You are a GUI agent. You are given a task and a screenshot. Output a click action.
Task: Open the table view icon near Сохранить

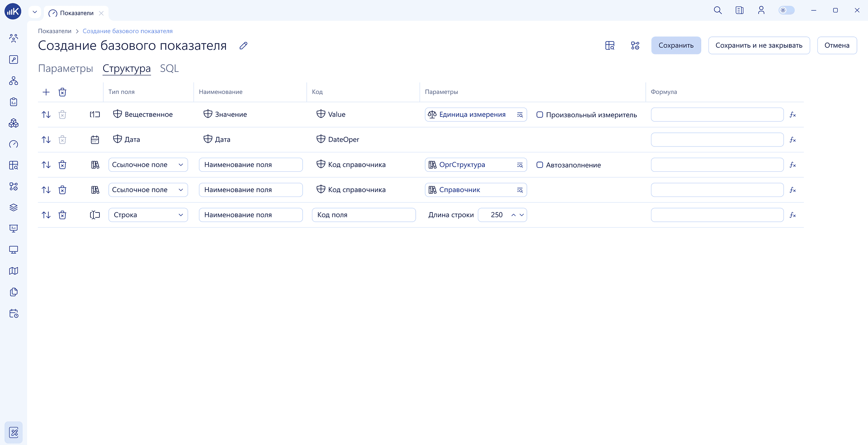point(610,46)
